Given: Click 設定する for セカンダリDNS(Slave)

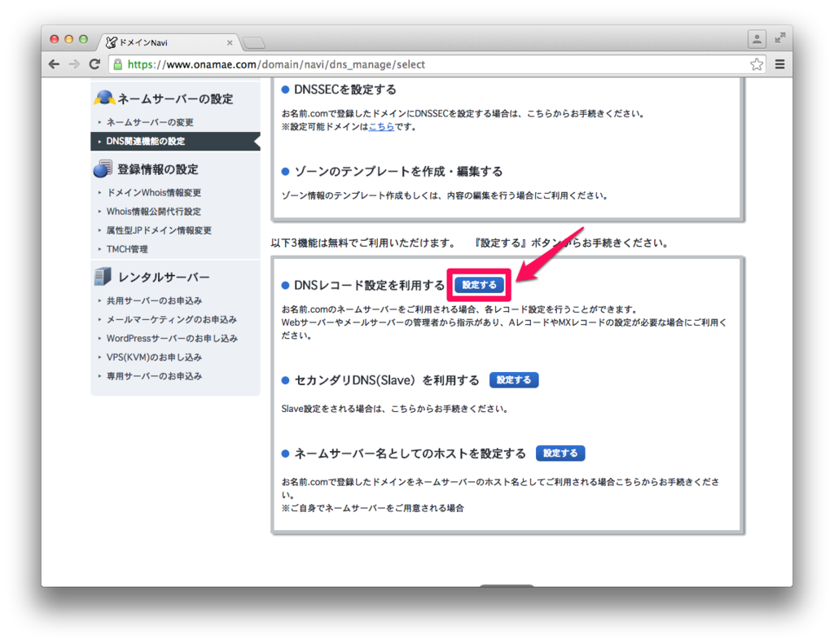Looking at the screenshot, I should pos(513,379).
